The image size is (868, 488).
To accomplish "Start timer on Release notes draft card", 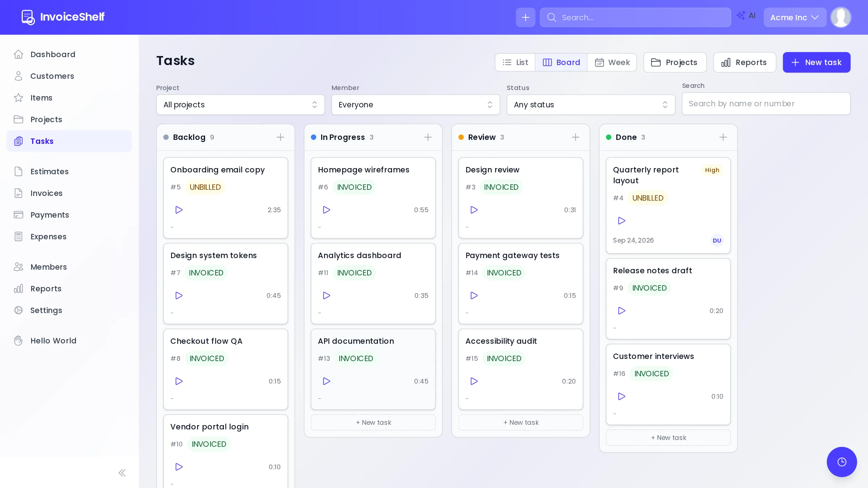I will pyautogui.click(x=621, y=311).
